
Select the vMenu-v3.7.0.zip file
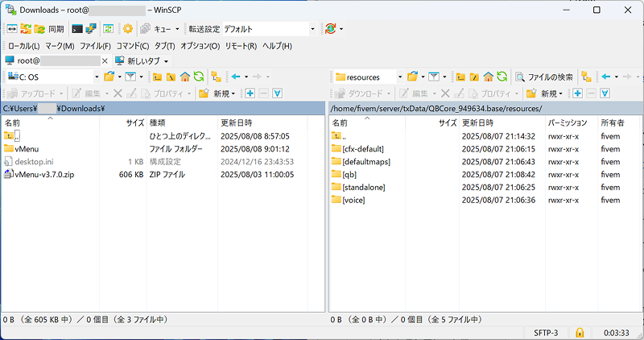(x=44, y=174)
